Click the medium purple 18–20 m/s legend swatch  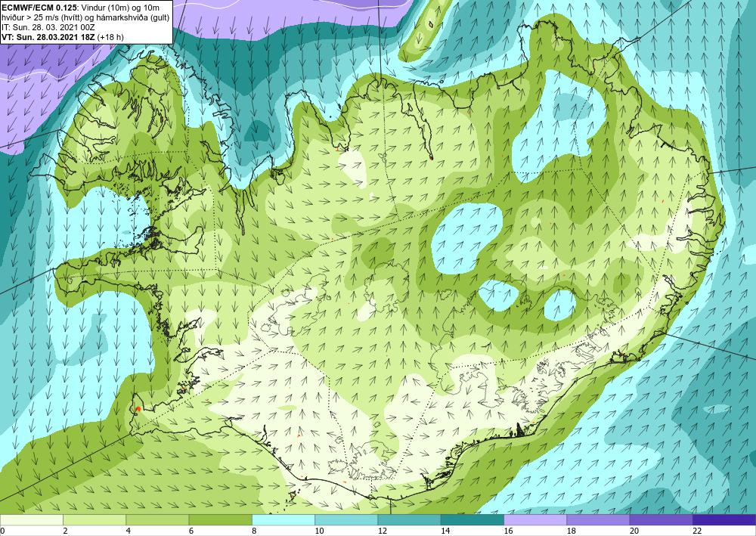pos(598,519)
